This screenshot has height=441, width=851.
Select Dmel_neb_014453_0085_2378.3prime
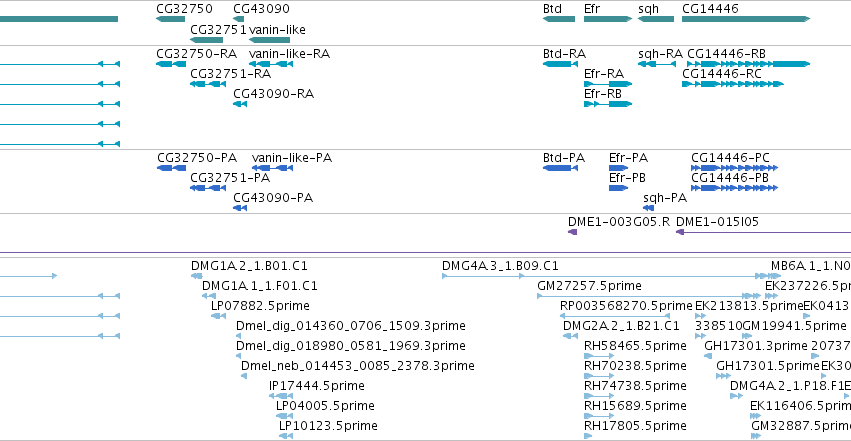pyautogui.click(x=244, y=376)
